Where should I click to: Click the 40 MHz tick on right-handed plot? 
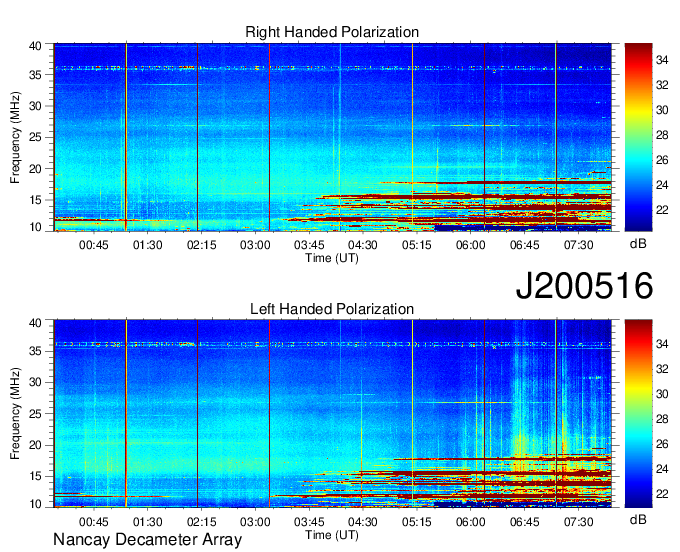(x=36, y=46)
